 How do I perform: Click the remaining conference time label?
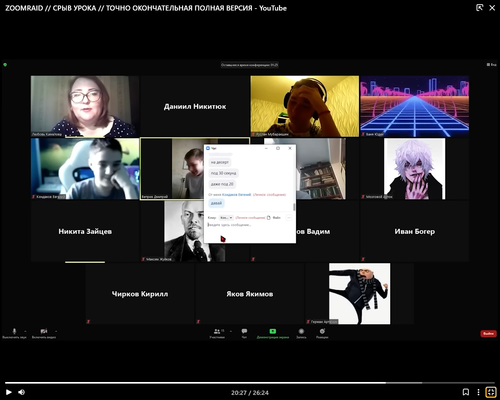(250, 65)
